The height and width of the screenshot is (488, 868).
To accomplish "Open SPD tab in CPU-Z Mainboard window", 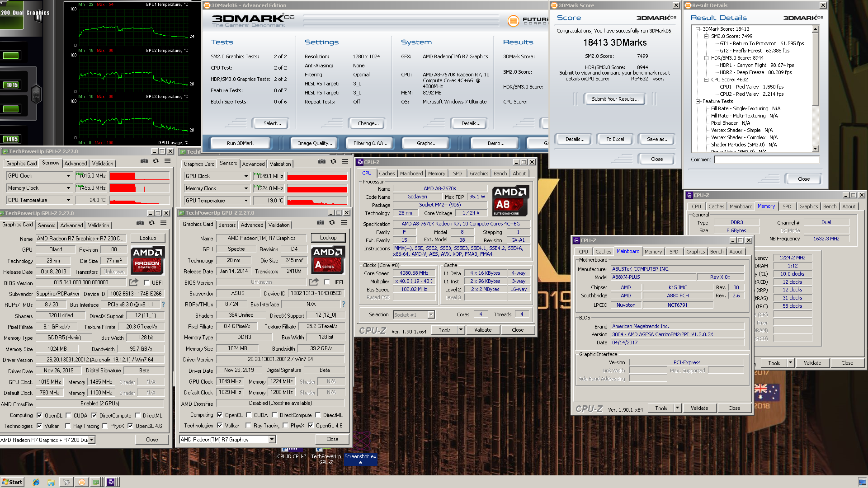I will pos(674,252).
